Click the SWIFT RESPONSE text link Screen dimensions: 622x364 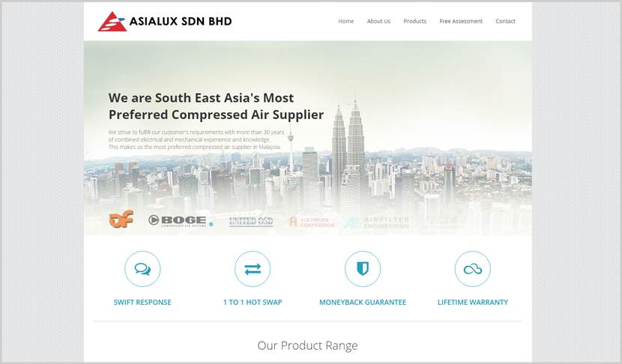click(x=142, y=302)
